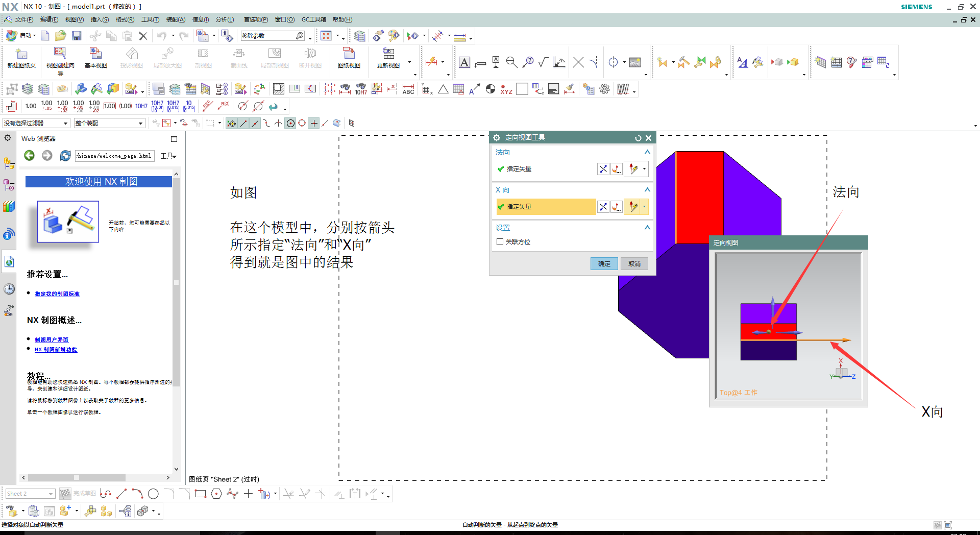Collapse the X 向 section

tap(647, 190)
